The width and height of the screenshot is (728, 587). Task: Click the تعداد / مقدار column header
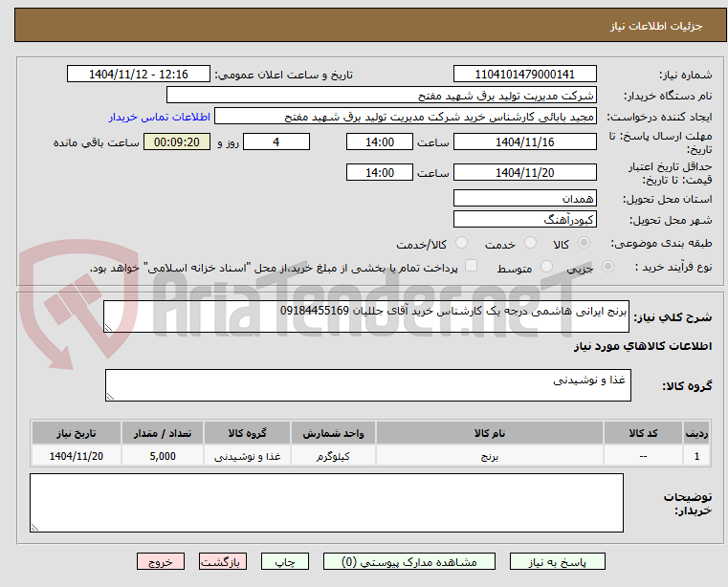tap(163, 433)
